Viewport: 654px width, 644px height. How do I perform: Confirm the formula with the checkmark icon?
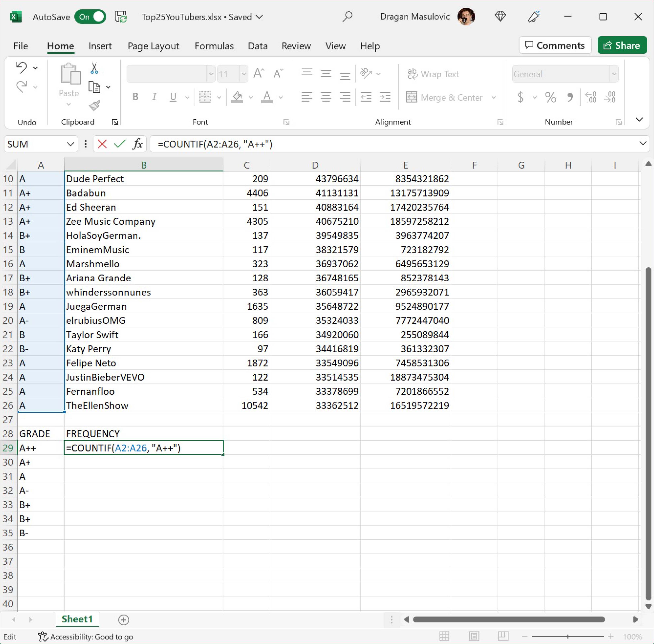119,144
